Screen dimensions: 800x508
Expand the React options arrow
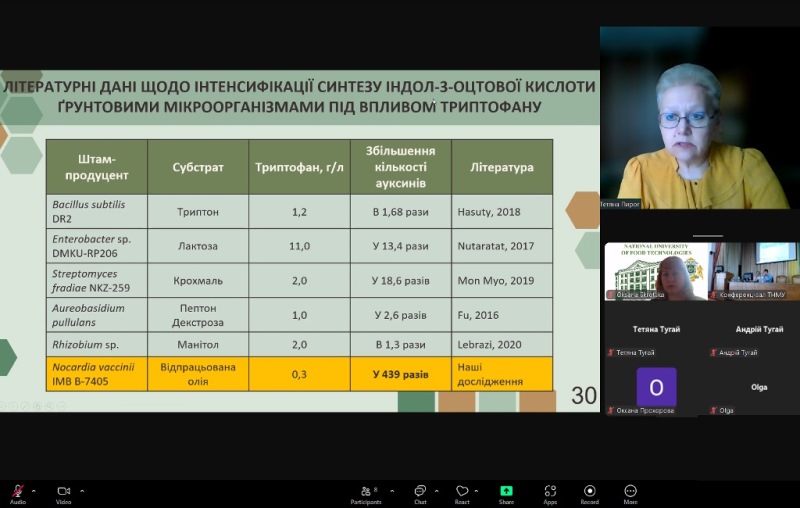coord(476,491)
